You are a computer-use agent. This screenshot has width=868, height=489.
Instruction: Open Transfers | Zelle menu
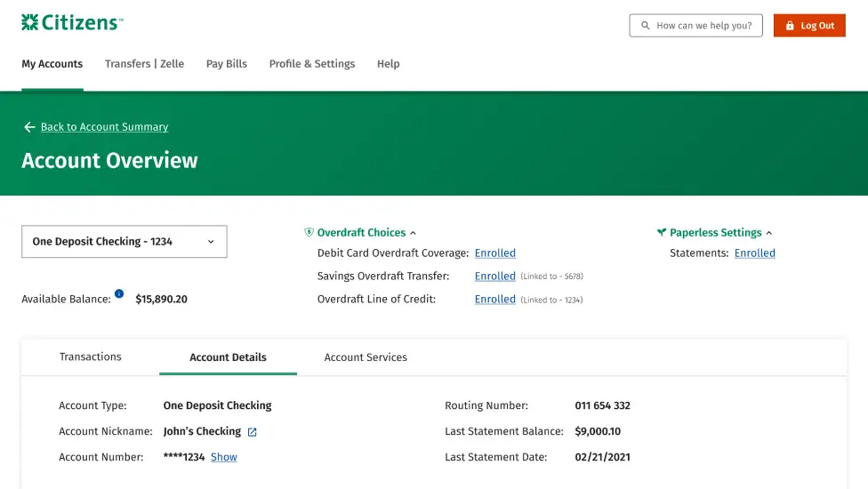(144, 64)
